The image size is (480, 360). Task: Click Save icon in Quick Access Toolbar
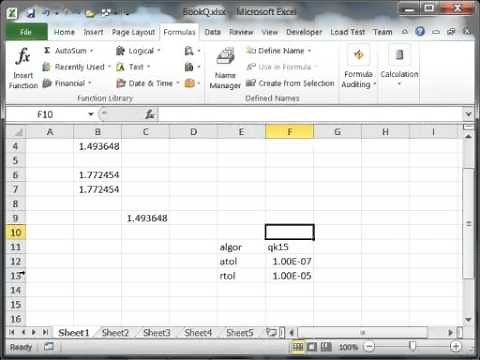point(30,13)
